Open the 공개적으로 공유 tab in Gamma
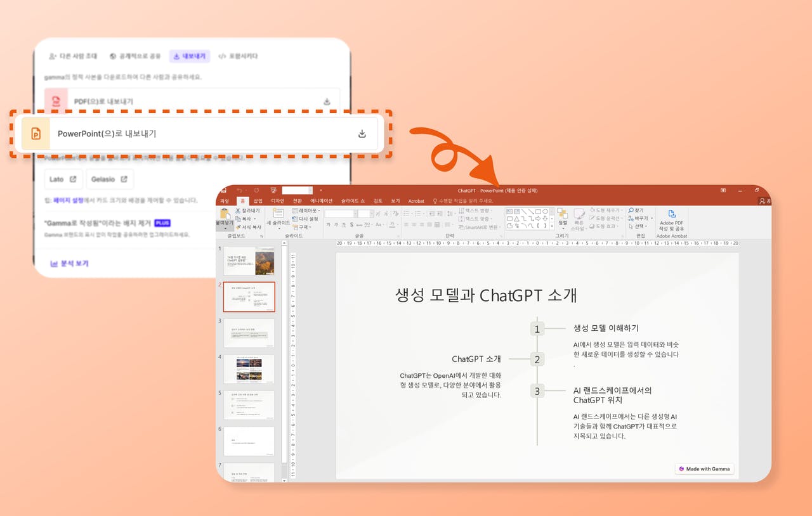The width and height of the screenshot is (812, 516). (134, 56)
